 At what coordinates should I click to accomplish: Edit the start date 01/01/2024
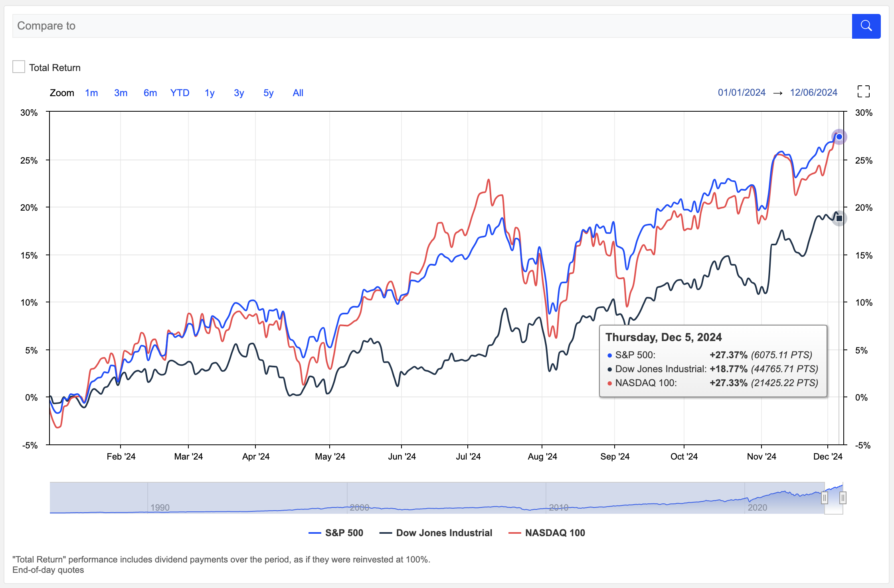click(x=742, y=93)
